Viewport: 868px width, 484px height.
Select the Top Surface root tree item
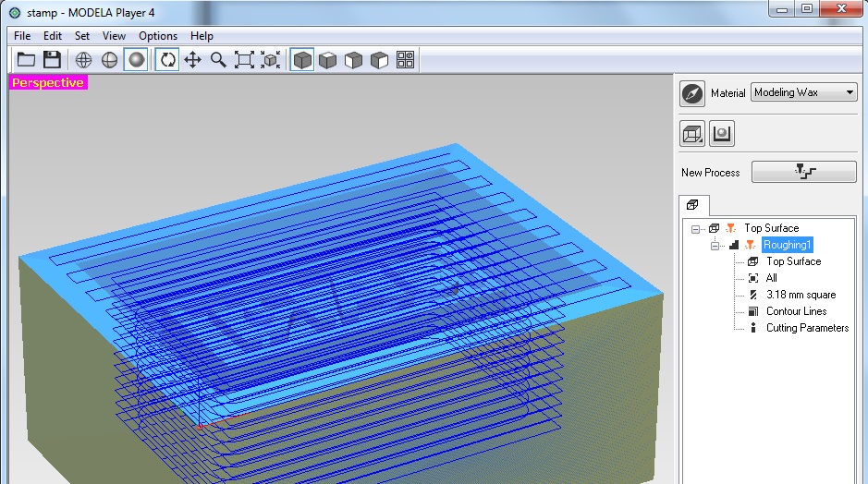coord(771,228)
